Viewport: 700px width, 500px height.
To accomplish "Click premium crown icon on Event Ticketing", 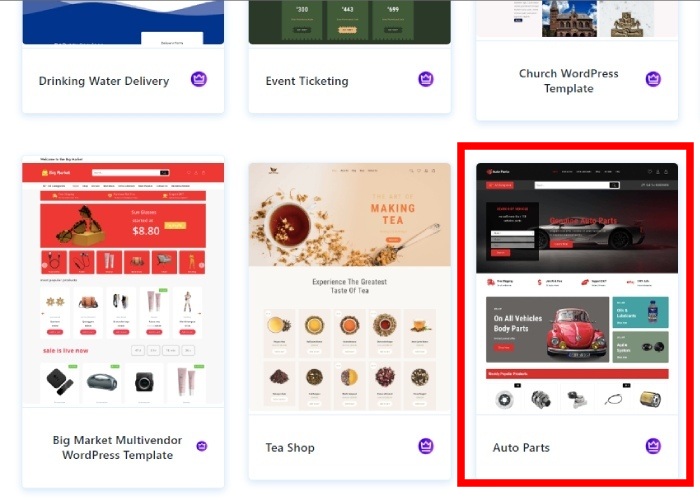I will (426, 79).
